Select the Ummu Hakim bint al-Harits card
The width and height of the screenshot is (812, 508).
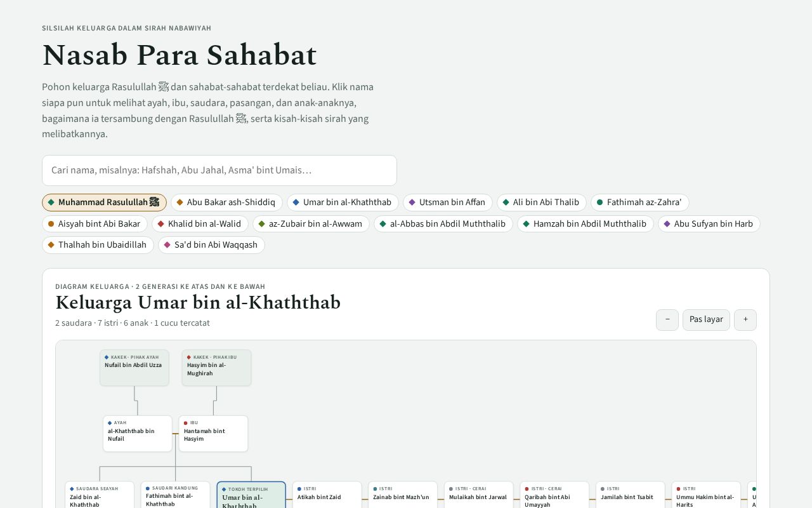pyautogui.click(x=706, y=495)
